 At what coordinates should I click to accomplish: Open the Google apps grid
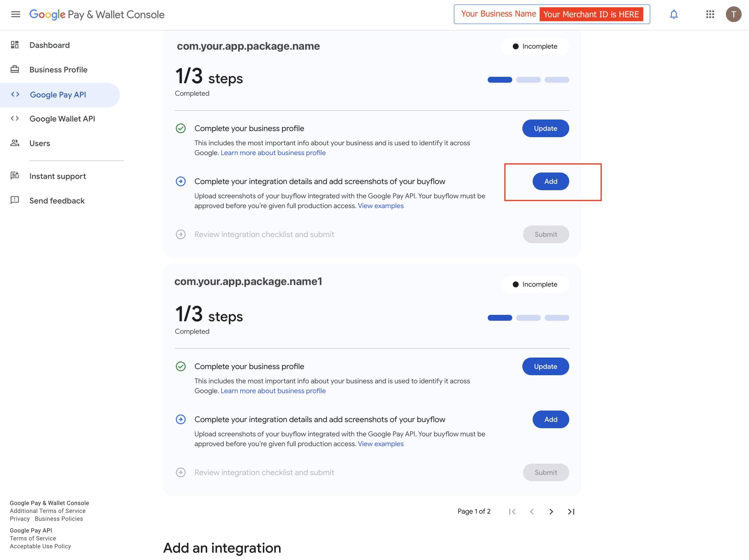tap(710, 14)
